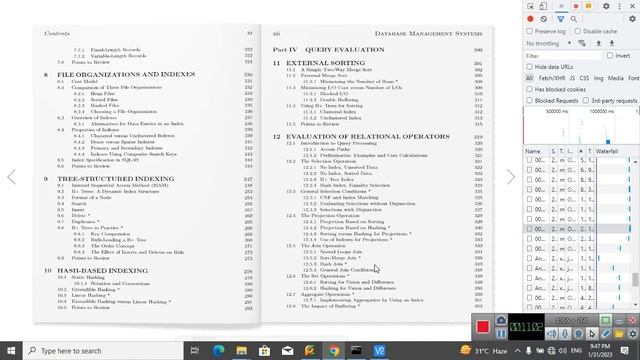Open Google Chrome from taskbar
Image resolution: width=640 pixels, height=360 pixels.
[x=333, y=351]
